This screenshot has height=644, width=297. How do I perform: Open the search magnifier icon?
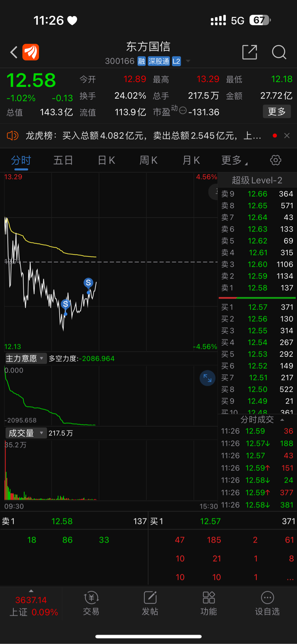click(279, 52)
